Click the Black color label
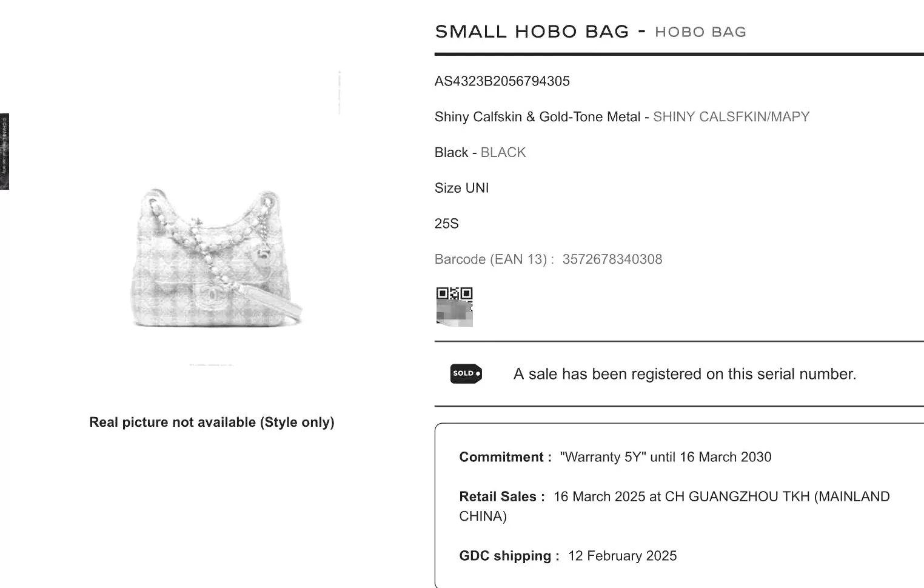This screenshot has height=588, width=924. [x=451, y=153]
